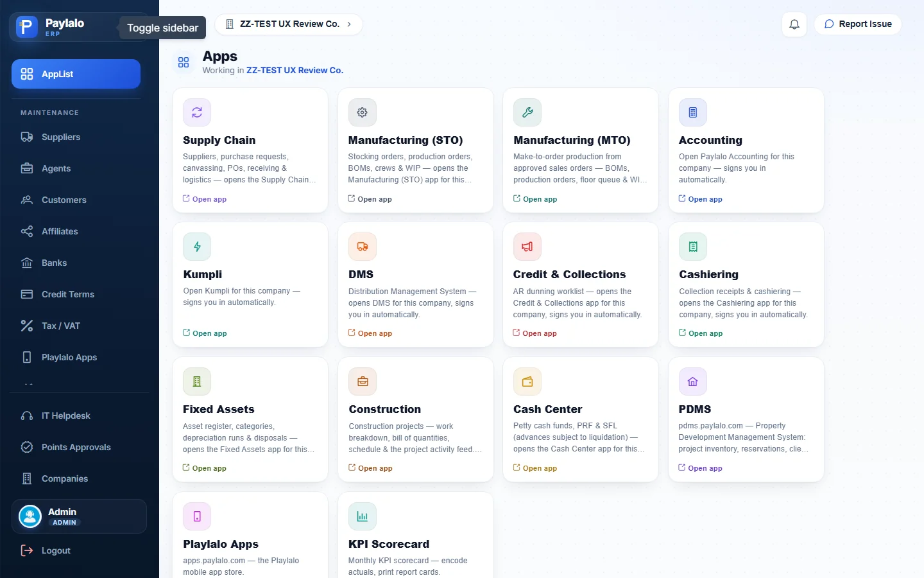Click the Fixed Assets card title

(x=218, y=409)
